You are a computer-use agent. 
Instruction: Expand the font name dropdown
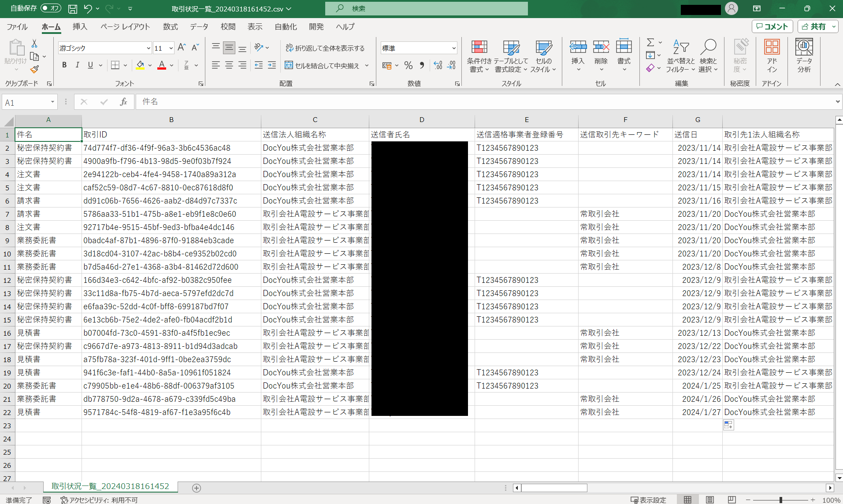tap(149, 48)
